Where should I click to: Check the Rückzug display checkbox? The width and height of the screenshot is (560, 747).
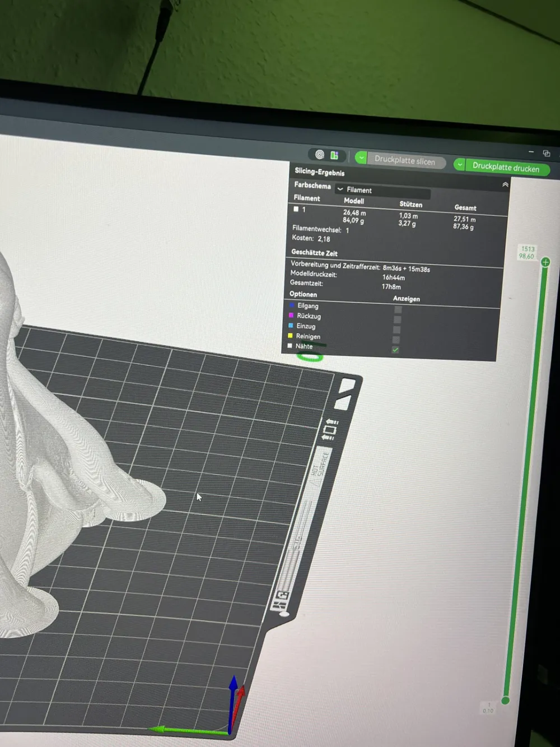pyautogui.click(x=398, y=319)
